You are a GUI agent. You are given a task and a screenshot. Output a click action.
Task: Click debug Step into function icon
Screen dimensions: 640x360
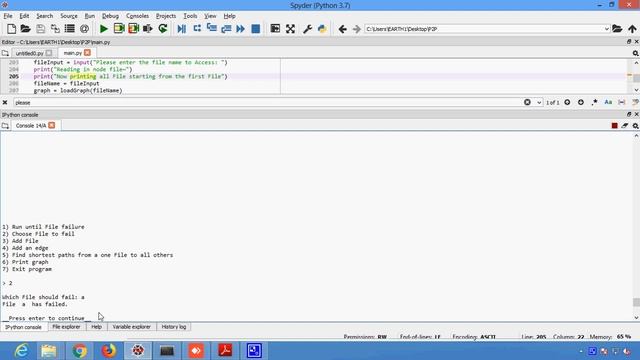click(x=211, y=29)
